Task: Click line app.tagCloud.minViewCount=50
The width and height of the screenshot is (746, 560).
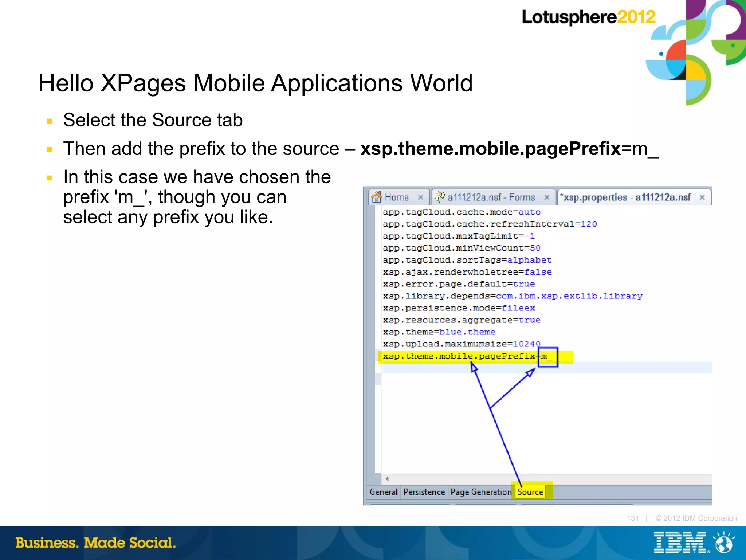Action: [462, 248]
